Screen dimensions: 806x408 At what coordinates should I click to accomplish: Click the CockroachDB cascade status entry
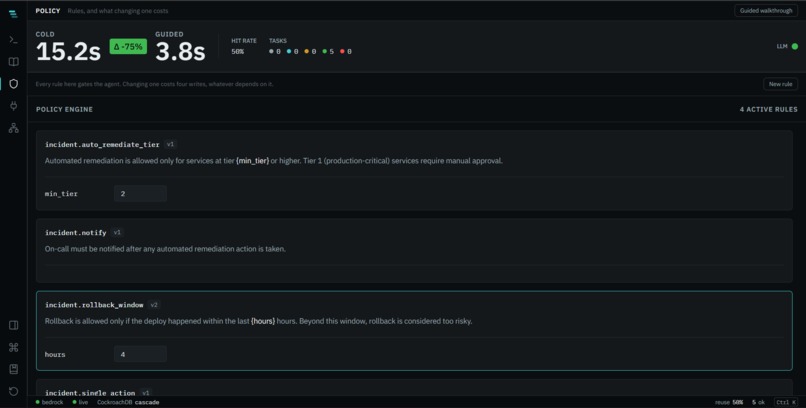coord(128,402)
